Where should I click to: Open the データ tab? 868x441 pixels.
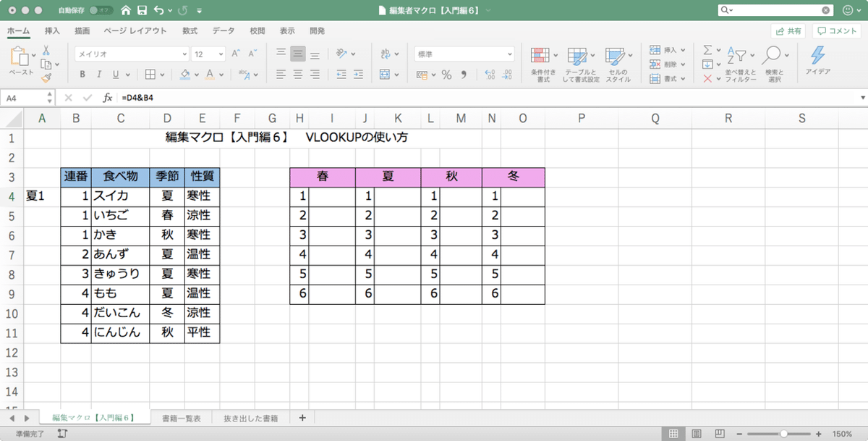tap(224, 31)
